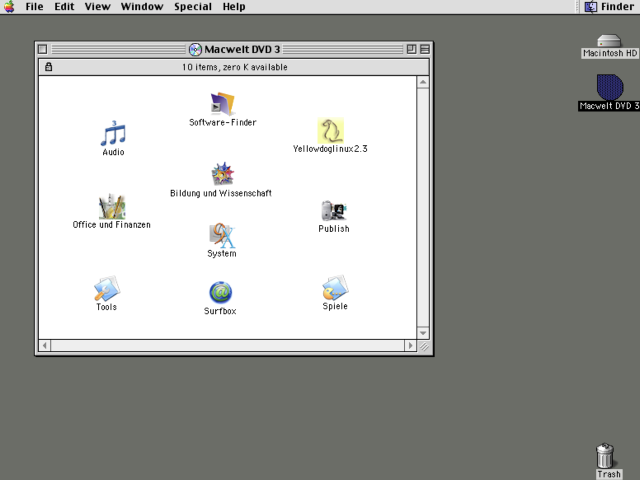Click the horizontal scrollbar right arrow
The image size is (640, 480).
[410, 346]
